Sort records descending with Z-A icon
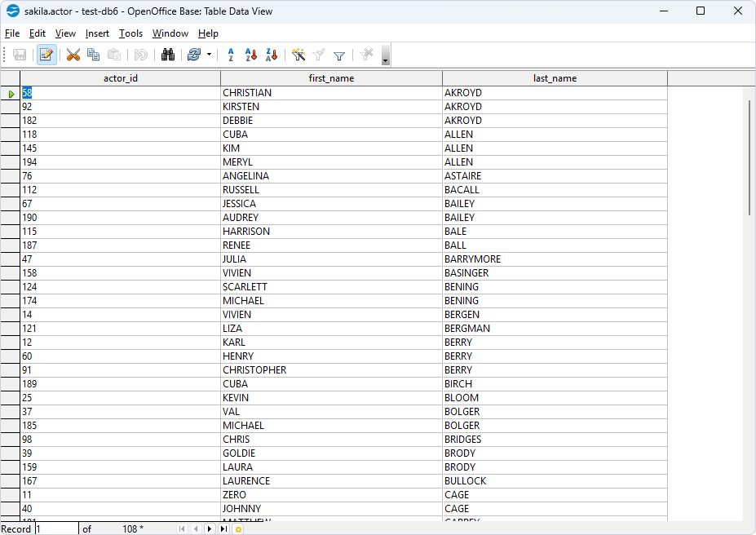 pyautogui.click(x=272, y=54)
